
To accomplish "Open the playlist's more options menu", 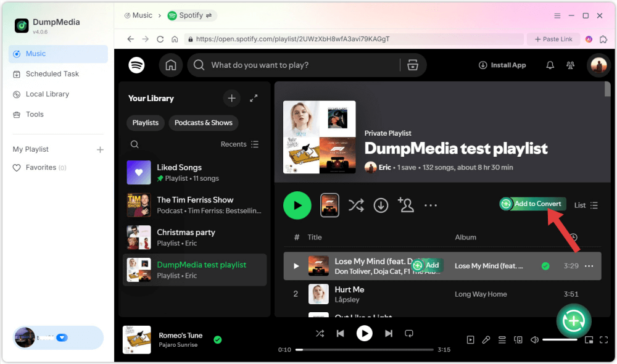I will click(x=431, y=204).
